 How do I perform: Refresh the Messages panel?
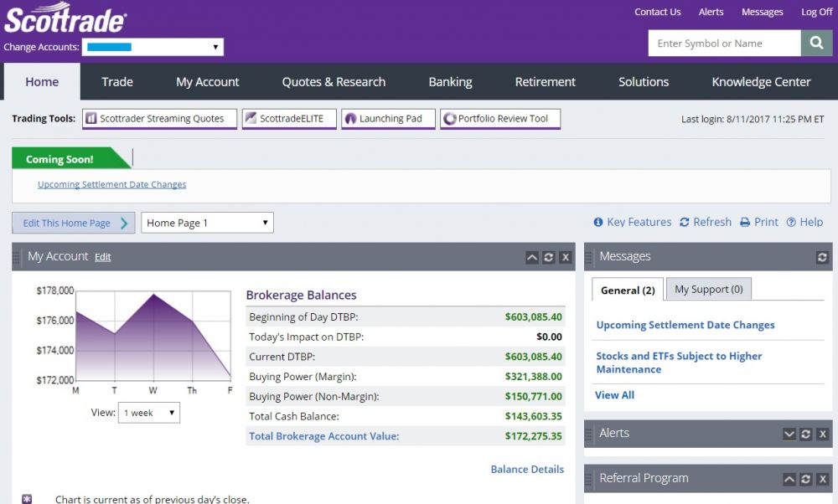[822, 257]
